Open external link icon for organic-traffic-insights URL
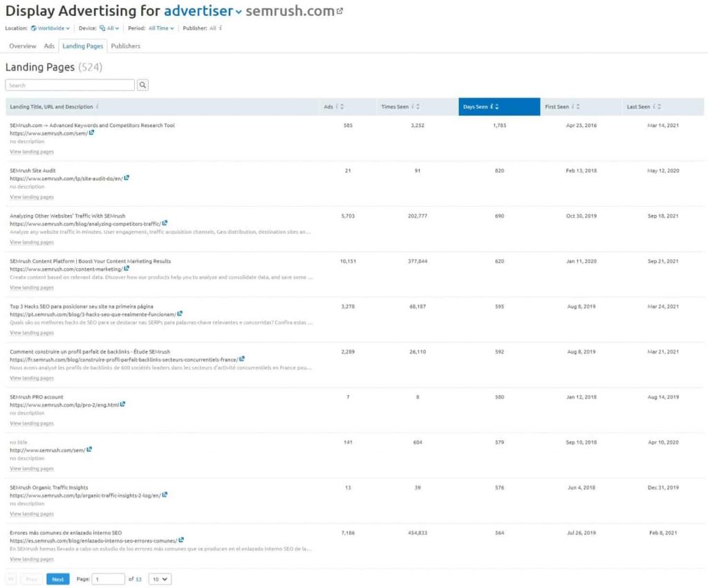This screenshot has width=708, height=588. coord(165,495)
